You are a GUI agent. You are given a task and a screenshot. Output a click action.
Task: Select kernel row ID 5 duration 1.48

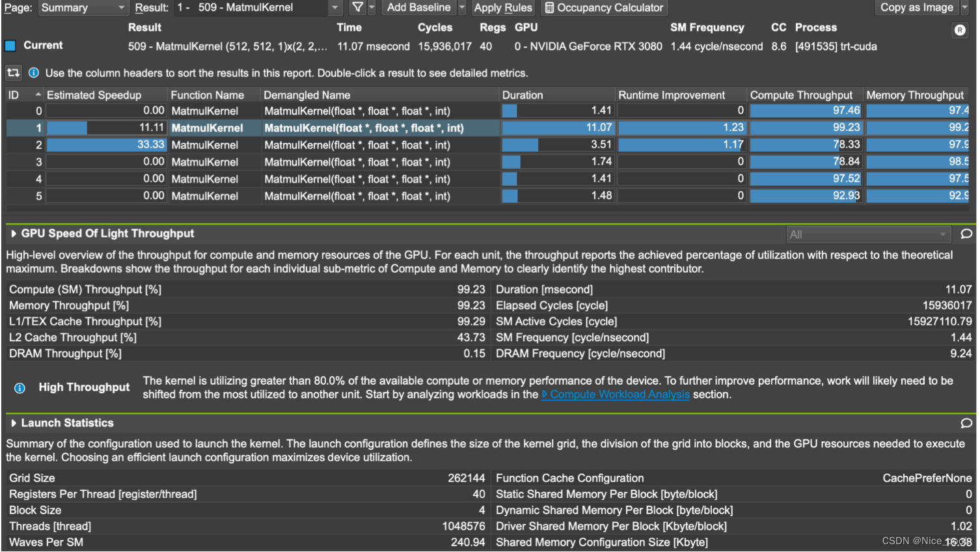[487, 195]
